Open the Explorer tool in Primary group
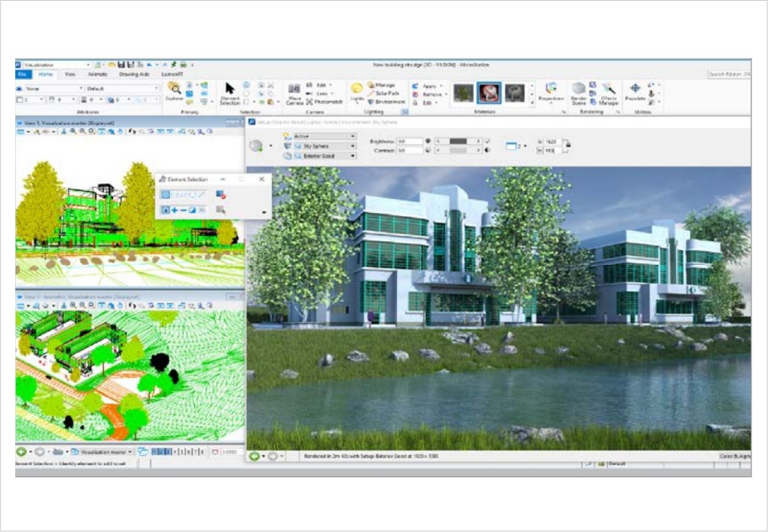Image resolution: width=768 pixels, height=532 pixels. coord(174,89)
